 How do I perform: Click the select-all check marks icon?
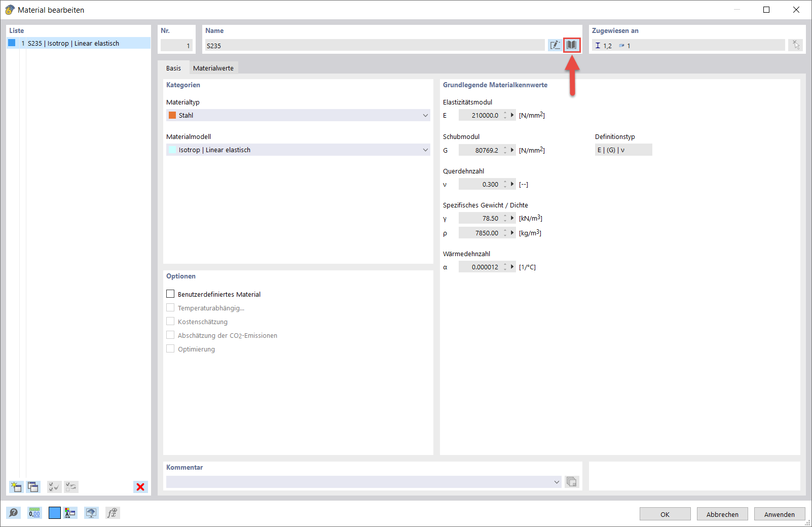(54, 487)
